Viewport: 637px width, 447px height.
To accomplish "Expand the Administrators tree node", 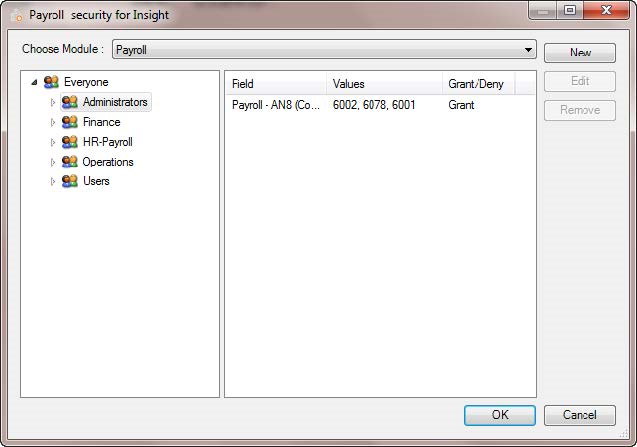I will [54, 102].
